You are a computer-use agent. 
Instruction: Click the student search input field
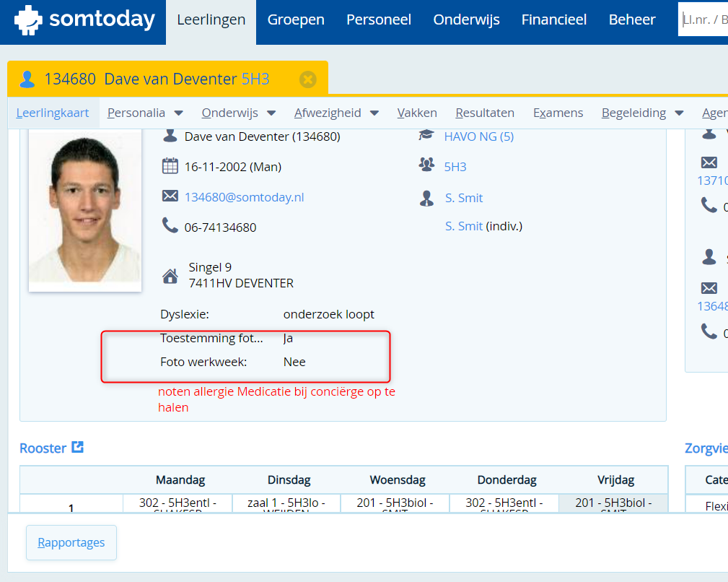click(x=703, y=19)
